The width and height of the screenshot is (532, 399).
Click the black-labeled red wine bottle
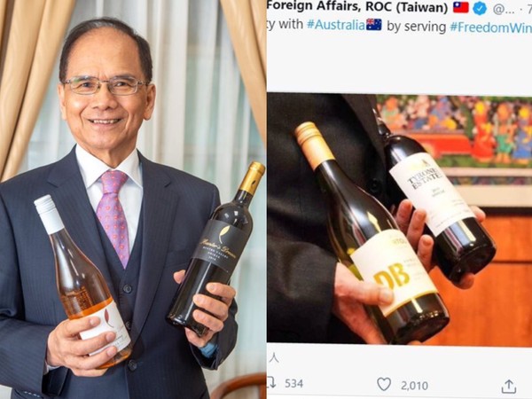point(215,247)
